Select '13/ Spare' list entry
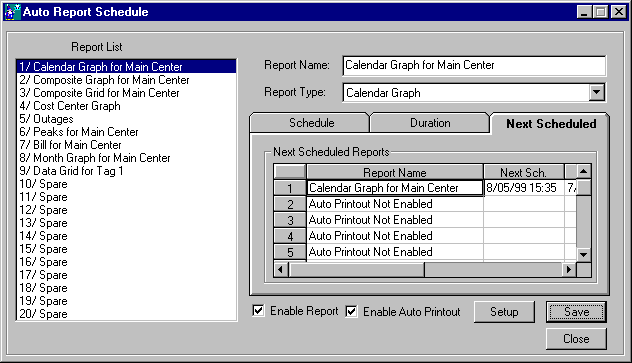The image size is (632, 363). pos(126,223)
